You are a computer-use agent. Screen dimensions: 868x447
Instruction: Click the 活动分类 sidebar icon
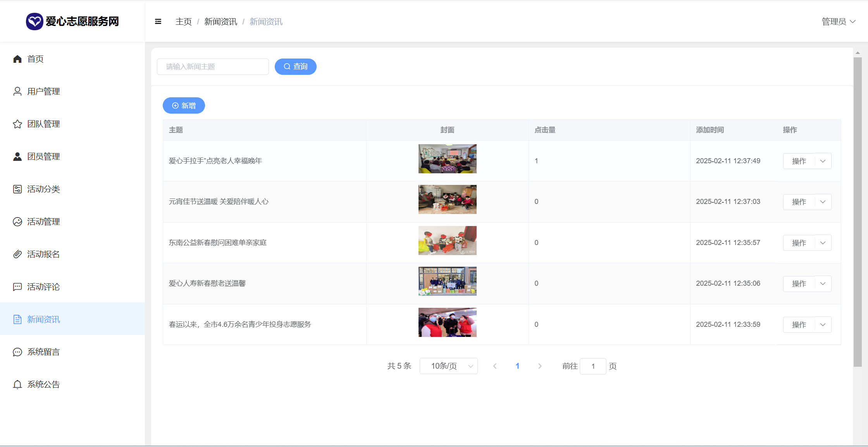tap(17, 189)
